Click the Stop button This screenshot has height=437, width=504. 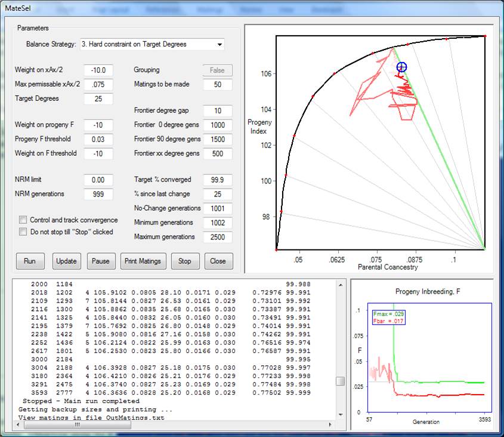pos(185,261)
